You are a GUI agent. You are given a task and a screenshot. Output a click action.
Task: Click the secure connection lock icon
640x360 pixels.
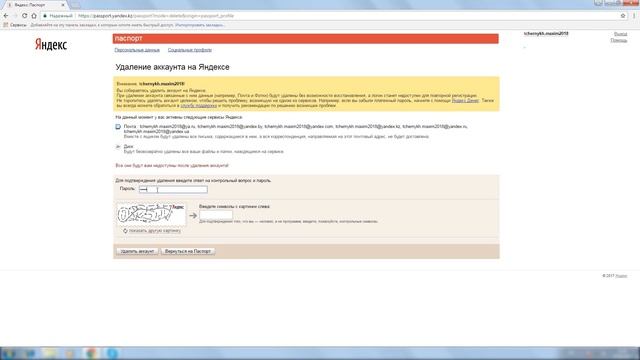click(x=45, y=16)
